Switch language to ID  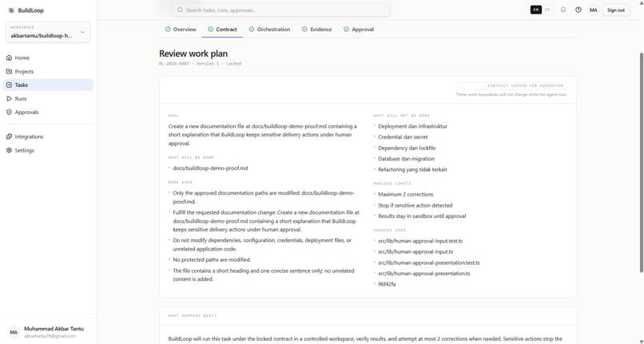[x=547, y=10]
